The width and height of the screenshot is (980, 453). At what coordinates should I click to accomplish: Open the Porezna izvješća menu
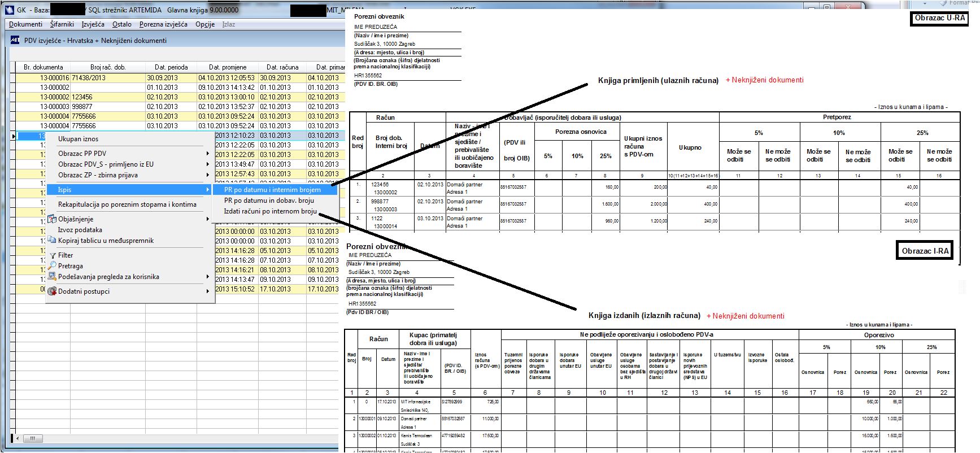coord(163,24)
